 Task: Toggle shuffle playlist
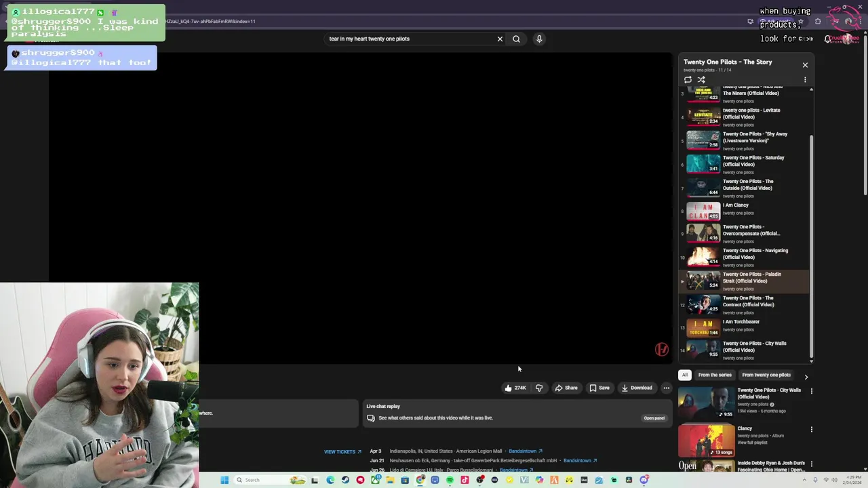click(x=701, y=79)
